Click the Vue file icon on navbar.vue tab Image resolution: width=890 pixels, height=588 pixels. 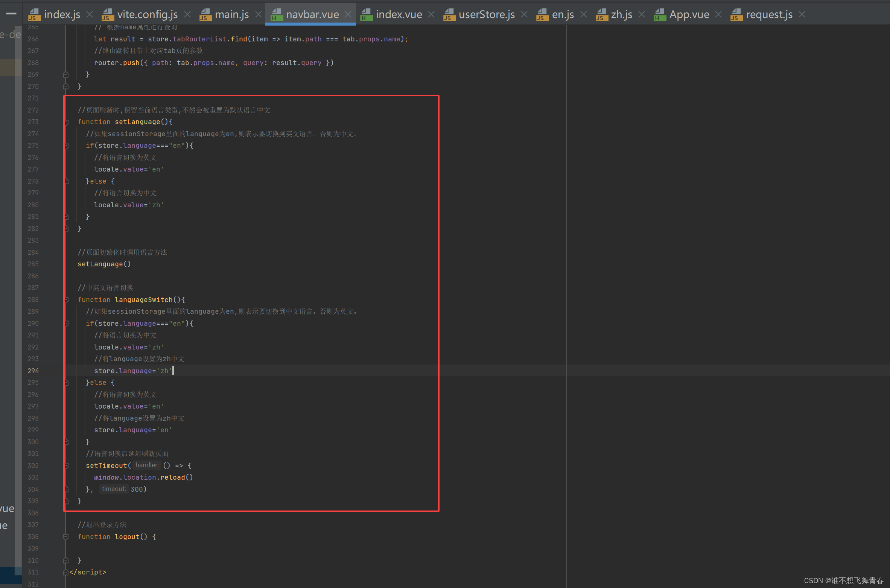pyautogui.click(x=277, y=15)
